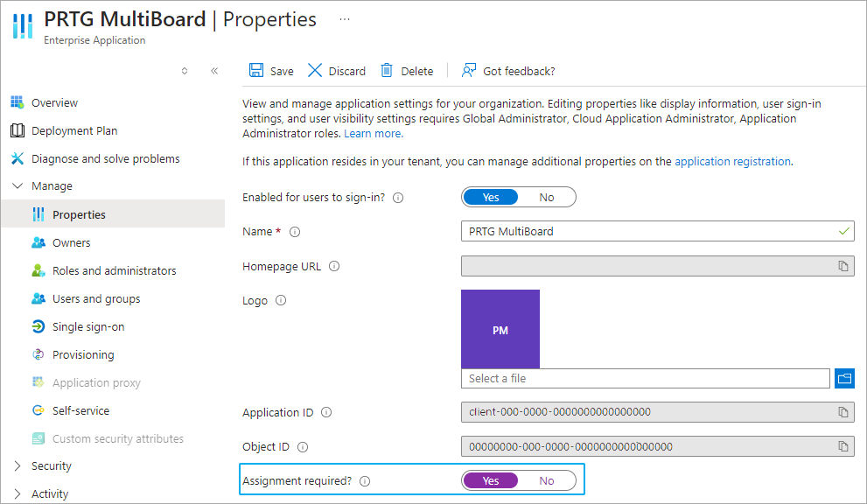Click the Single sign-on arrow icon

coord(38,326)
